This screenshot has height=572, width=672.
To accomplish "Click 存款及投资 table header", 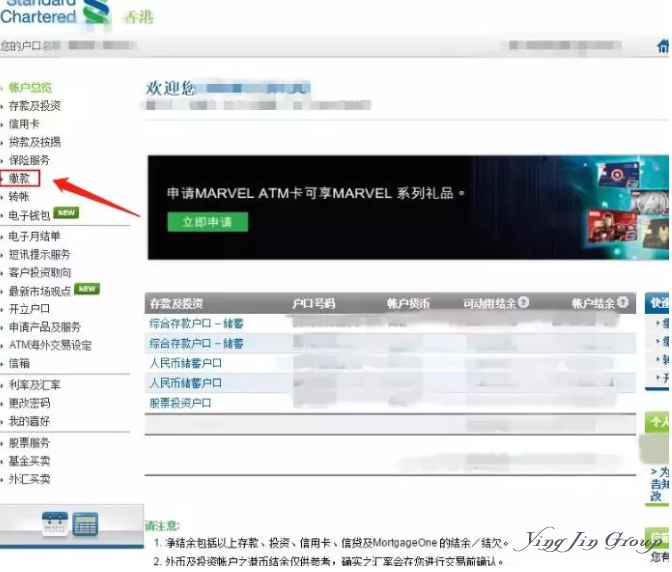I will tap(176, 304).
